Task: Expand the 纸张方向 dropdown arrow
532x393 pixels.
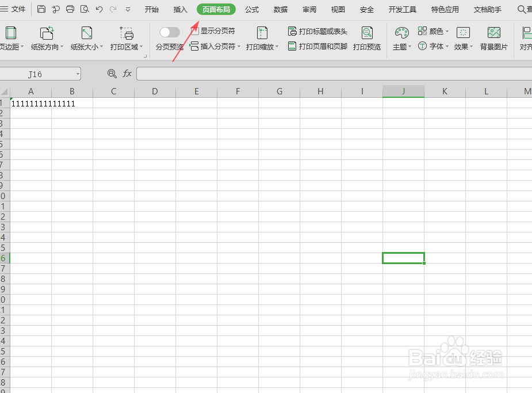Action: pyautogui.click(x=62, y=47)
